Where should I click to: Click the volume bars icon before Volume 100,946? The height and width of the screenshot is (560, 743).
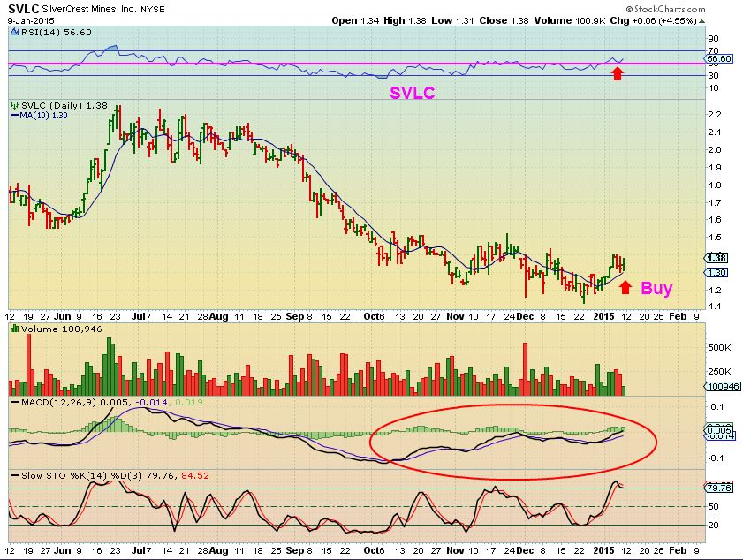(14, 329)
